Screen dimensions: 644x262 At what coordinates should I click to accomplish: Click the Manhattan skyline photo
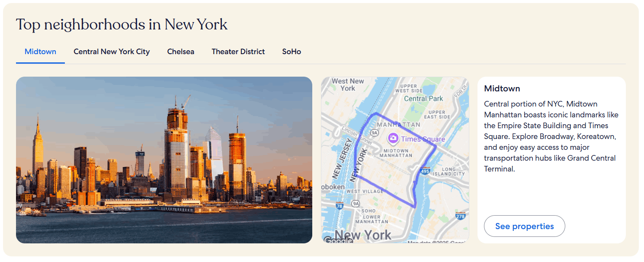[164, 160]
